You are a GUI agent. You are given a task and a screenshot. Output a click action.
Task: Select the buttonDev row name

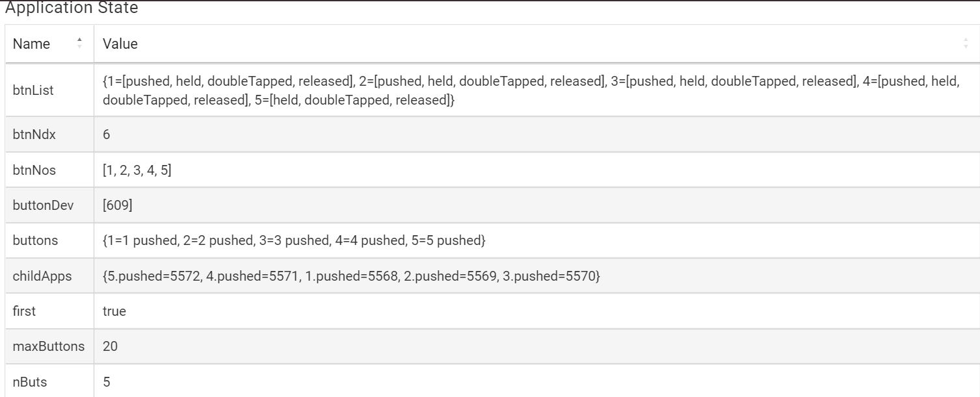coord(43,205)
